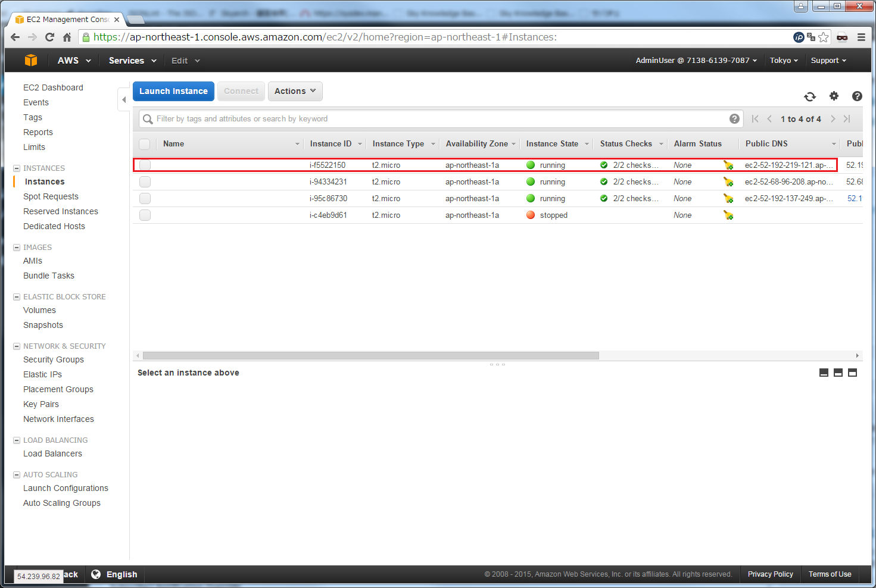
Task: Open the help question mark icon
Action: pos(857,96)
